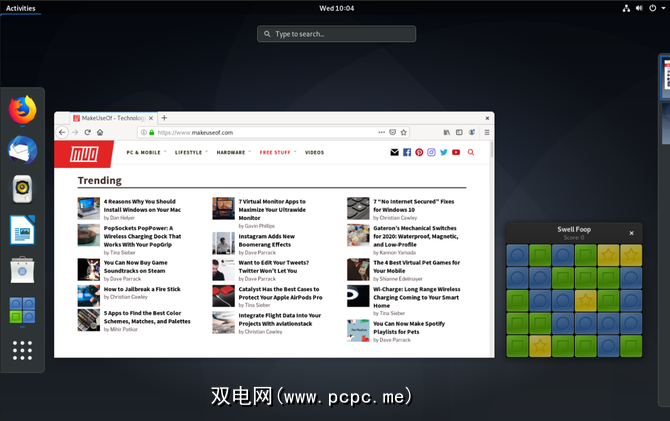Click the volume icon in top bar
This screenshot has width=670, height=421.
[x=639, y=8]
